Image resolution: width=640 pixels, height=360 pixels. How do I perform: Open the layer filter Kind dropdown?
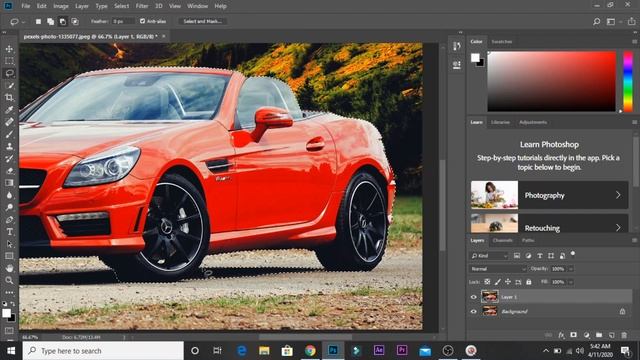click(x=489, y=256)
